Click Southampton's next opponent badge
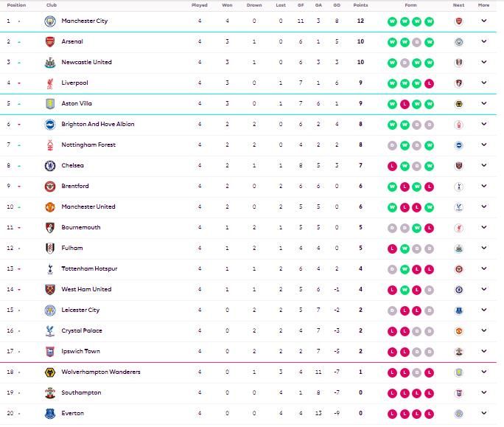The width and height of the screenshot is (504, 427). coord(459,392)
